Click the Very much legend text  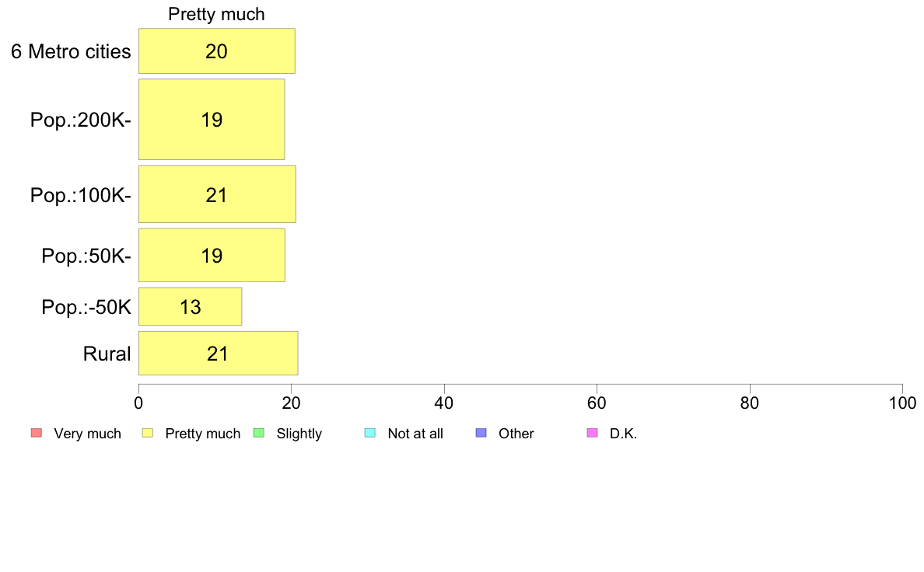pyautogui.click(x=87, y=434)
